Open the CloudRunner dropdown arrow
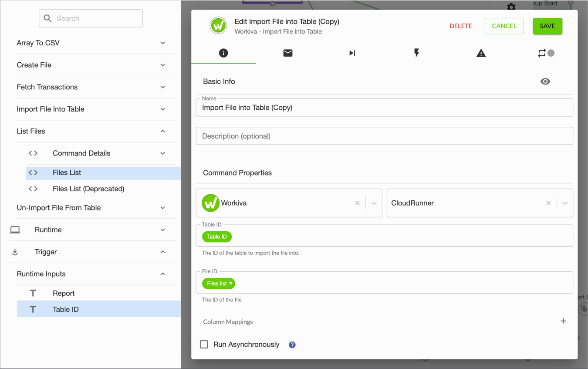Screen dimensions: 588x369 pos(565,203)
